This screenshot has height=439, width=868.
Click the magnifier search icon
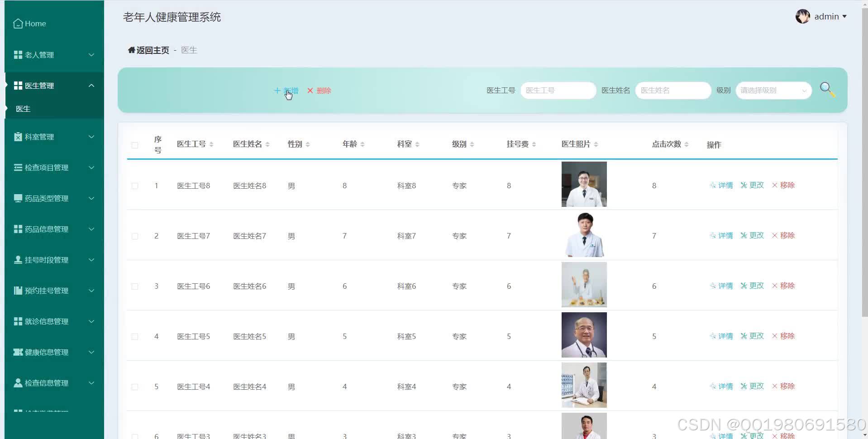(827, 90)
